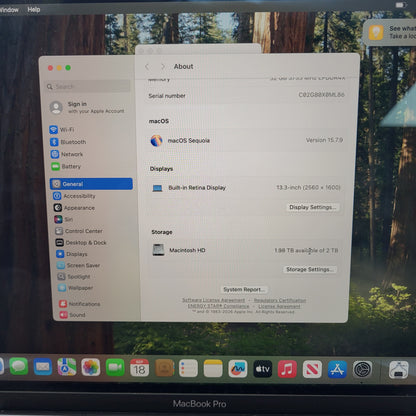This screenshot has width=416, height=416.
Task: Launch Photos from the Dock
Action: coord(91,367)
